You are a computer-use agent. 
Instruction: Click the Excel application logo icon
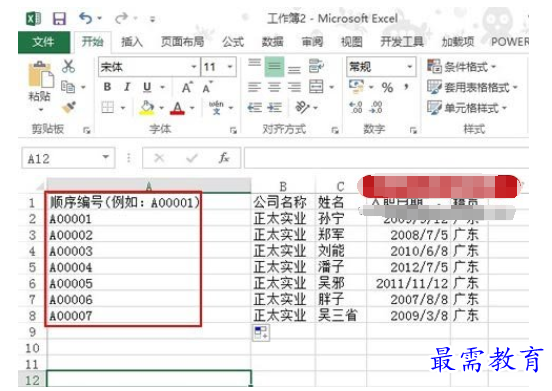[34, 19]
